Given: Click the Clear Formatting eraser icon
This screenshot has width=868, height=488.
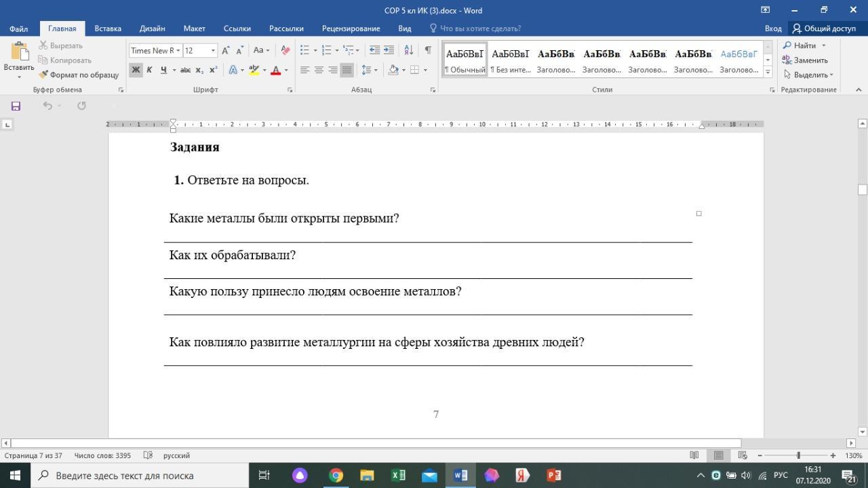Looking at the screenshot, I should point(285,50).
